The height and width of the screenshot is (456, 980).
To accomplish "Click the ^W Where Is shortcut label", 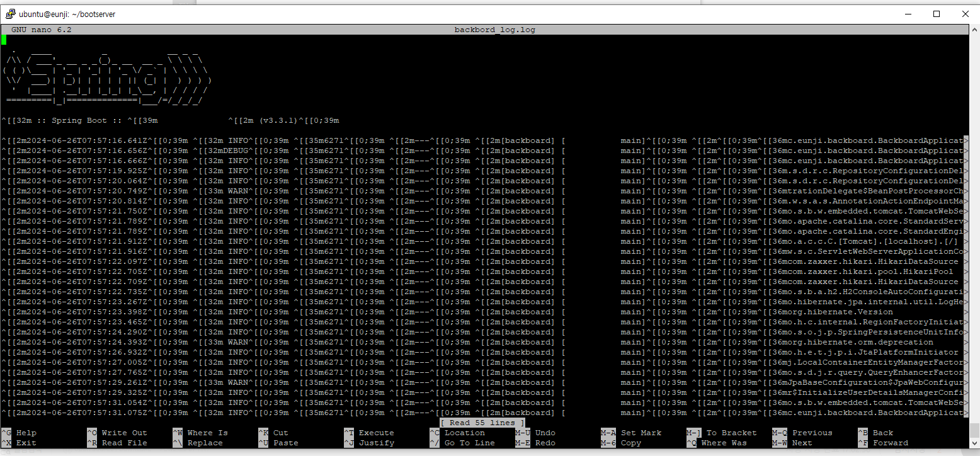I will pyautogui.click(x=200, y=433).
